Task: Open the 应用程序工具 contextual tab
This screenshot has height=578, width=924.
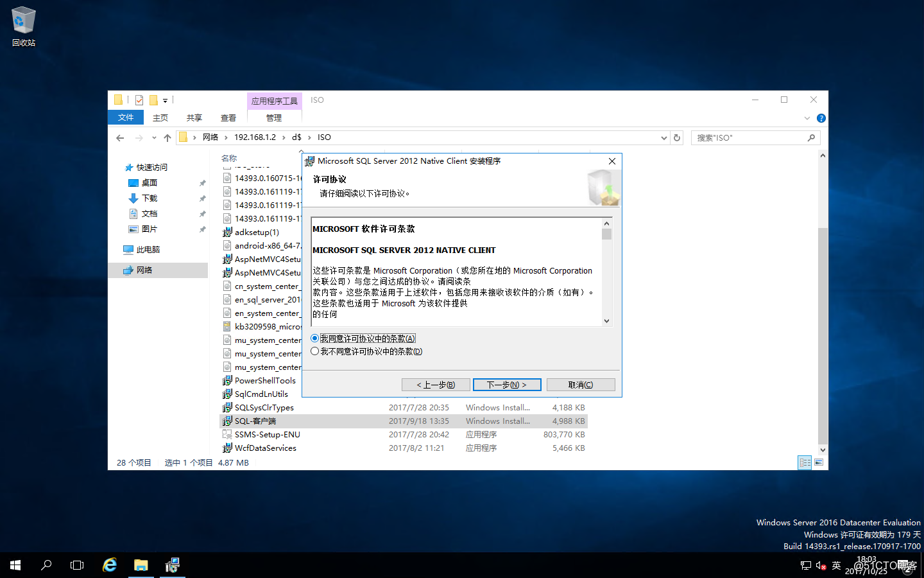Action: point(275,101)
